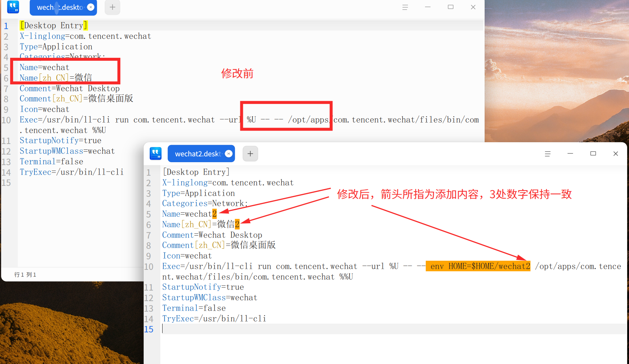Image resolution: width=629 pixels, height=364 pixels.
Task: Click X-linglong line in wechat2 window
Action: [x=228, y=183]
